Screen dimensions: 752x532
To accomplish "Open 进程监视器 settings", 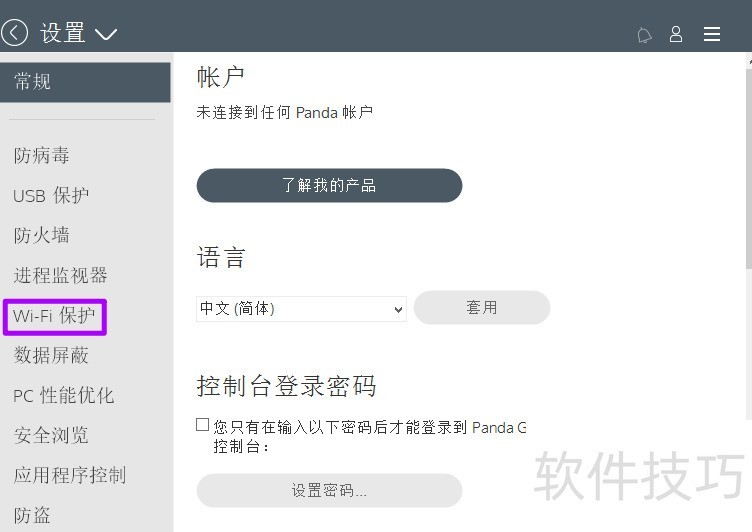I will 60,276.
